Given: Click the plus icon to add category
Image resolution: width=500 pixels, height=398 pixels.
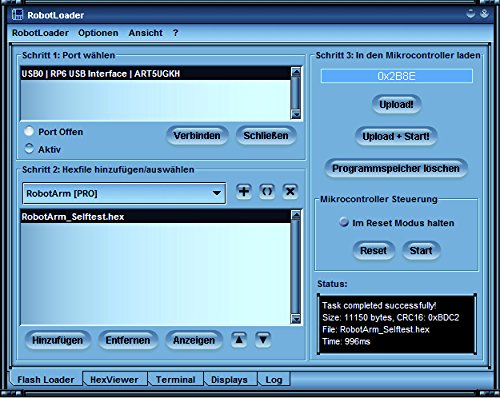Looking at the screenshot, I should click(244, 191).
